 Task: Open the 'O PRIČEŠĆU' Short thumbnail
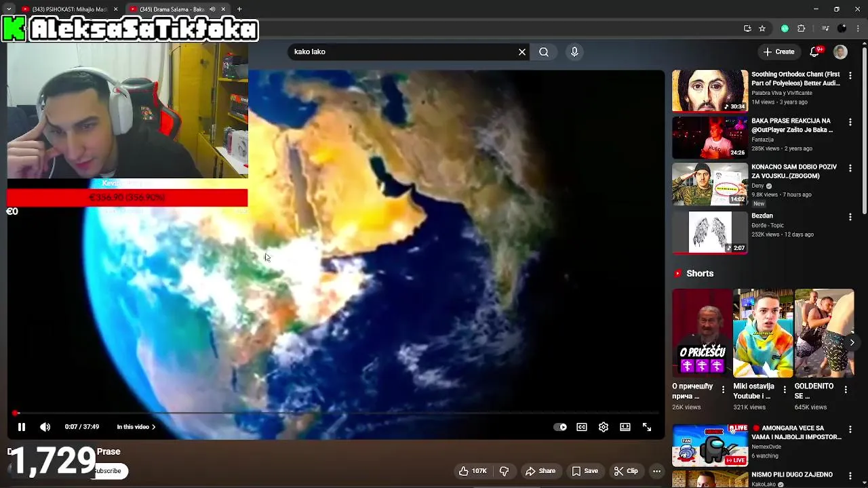pos(702,333)
